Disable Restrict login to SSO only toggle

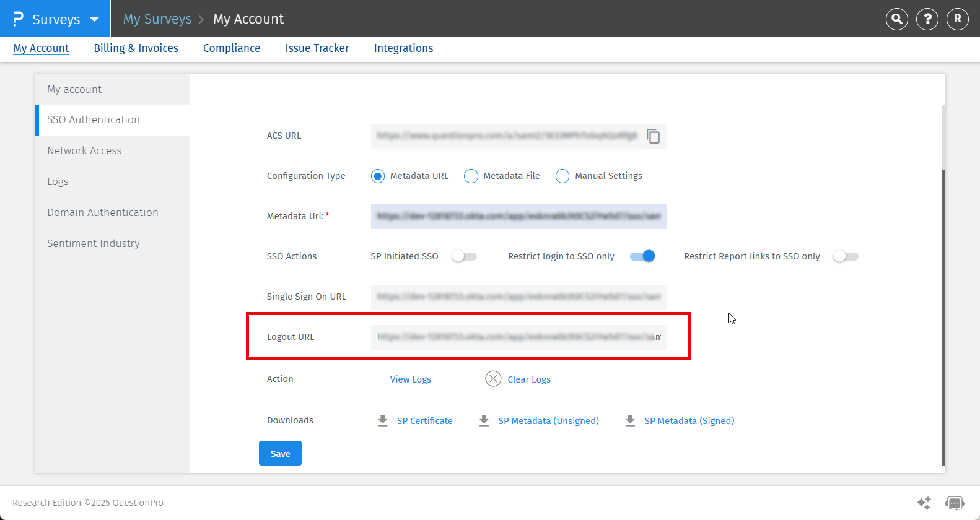[x=642, y=256]
